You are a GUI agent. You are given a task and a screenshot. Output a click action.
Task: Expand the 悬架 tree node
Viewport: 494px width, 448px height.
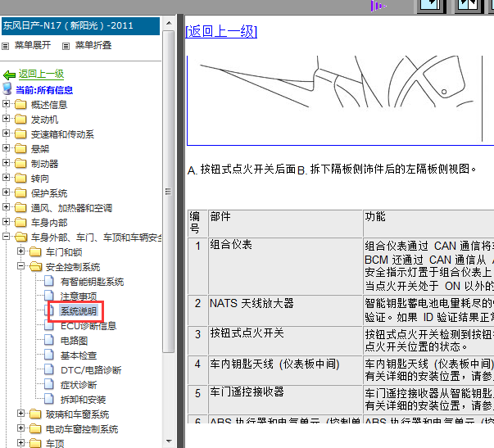(6, 147)
